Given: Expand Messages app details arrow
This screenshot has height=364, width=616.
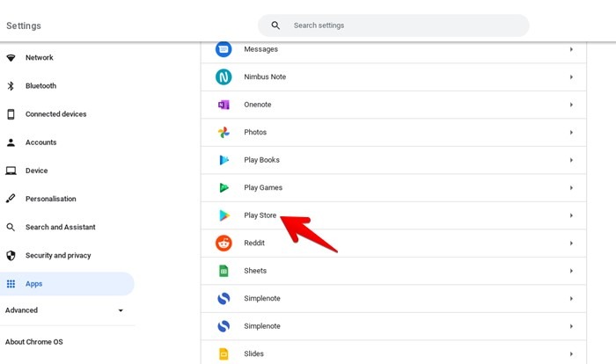Looking at the screenshot, I should pyautogui.click(x=571, y=49).
